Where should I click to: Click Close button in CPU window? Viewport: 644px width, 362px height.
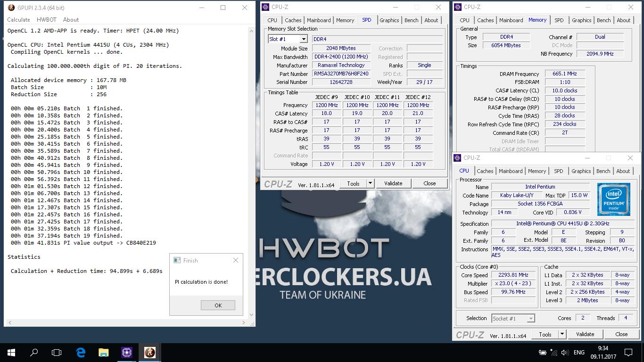tap(621, 334)
